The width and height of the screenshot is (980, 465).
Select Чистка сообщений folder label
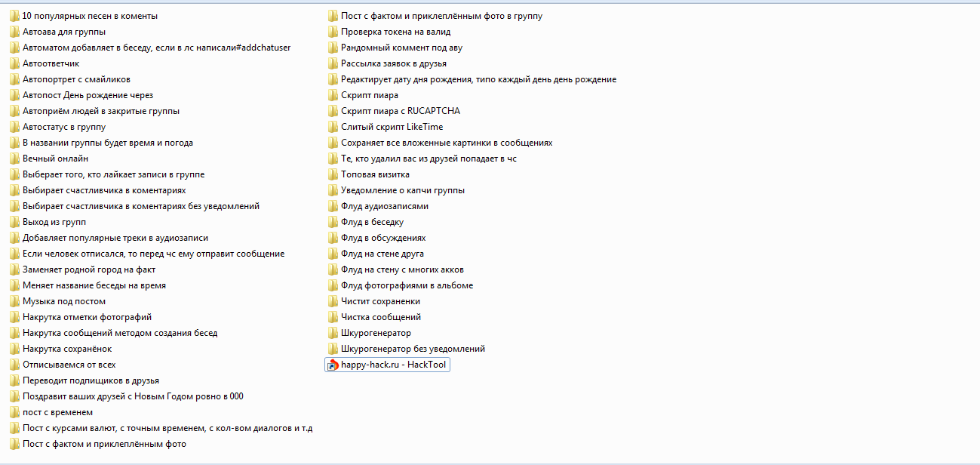[380, 317]
